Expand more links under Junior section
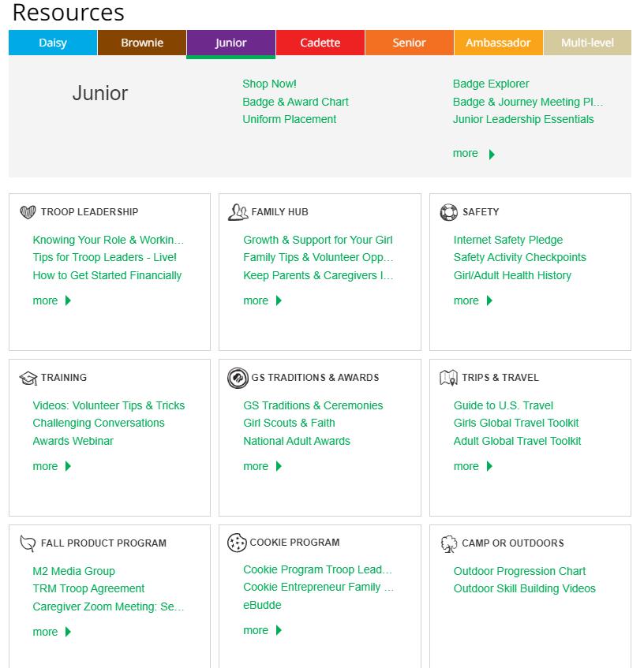 tap(474, 154)
